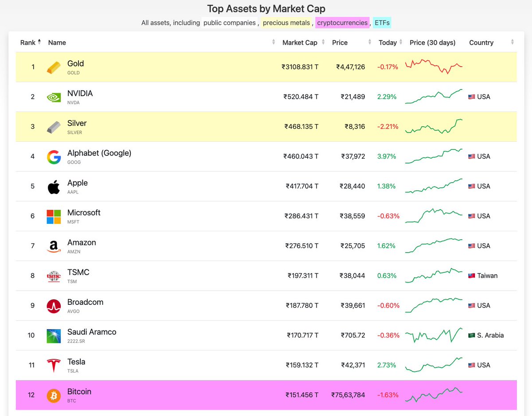Click Amazon market cap ₹276.510 T
The width and height of the screenshot is (532, 416).
pos(301,246)
